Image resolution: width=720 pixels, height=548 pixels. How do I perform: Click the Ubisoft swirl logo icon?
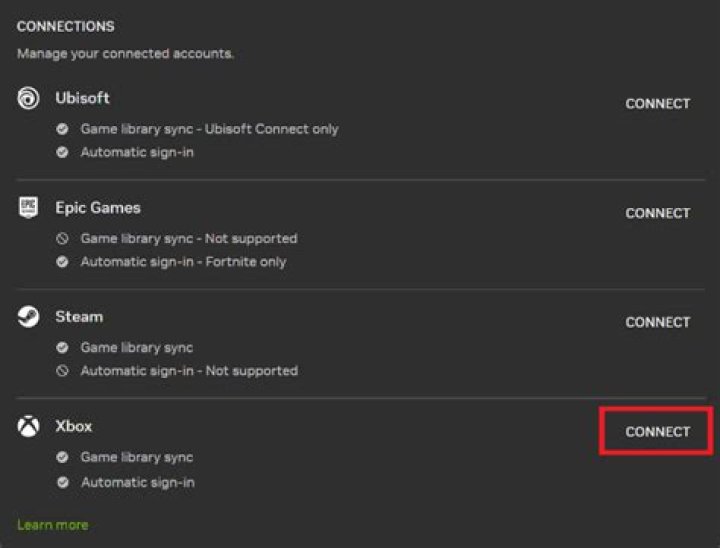28,98
